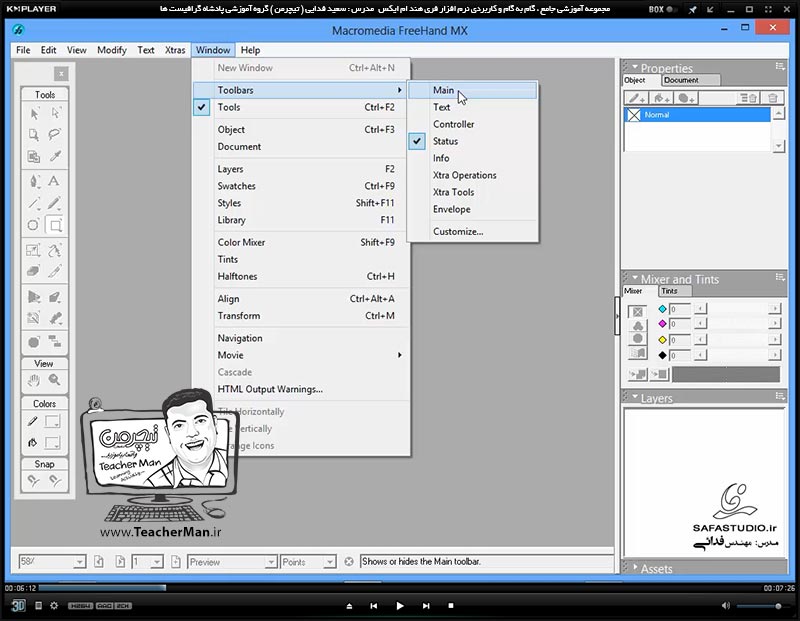
Task: Collapse the Mixer and Tints panel
Action: click(635, 278)
